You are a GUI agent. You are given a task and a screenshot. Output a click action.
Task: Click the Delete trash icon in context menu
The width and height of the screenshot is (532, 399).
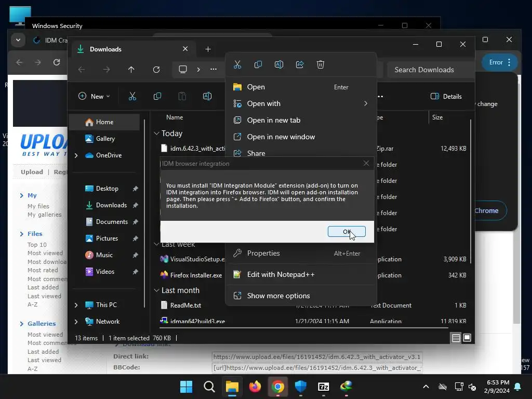pos(320,64)
